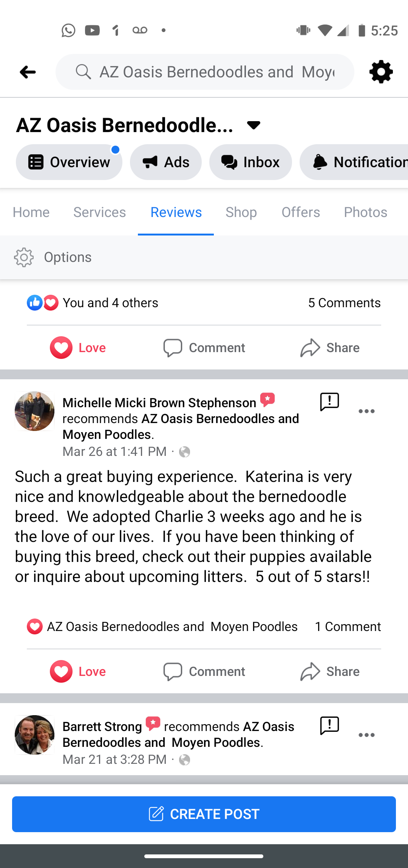Open page settings gear icon
Image resolution: width=408 pixels, height=868 pixels.
click(x=381, y=72)
